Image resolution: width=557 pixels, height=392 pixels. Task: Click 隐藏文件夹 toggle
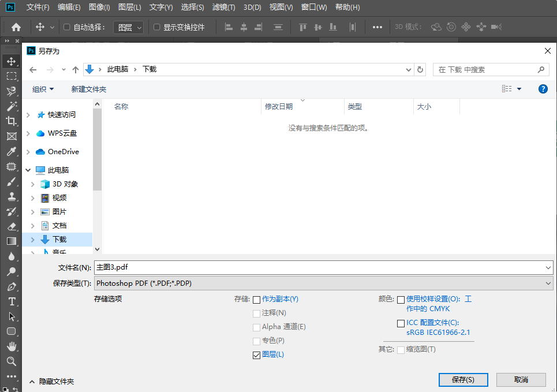click(52, 382)
